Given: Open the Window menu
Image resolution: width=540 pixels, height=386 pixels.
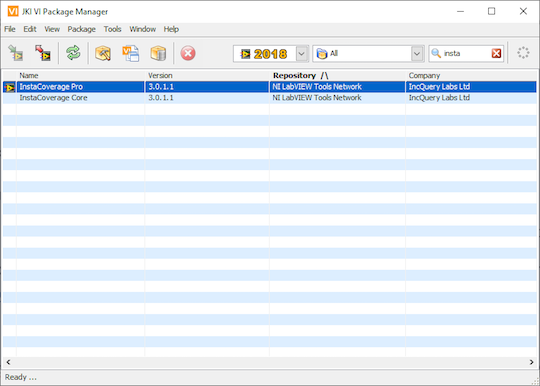Looking at the screenshot, I should tap(143, 29).
